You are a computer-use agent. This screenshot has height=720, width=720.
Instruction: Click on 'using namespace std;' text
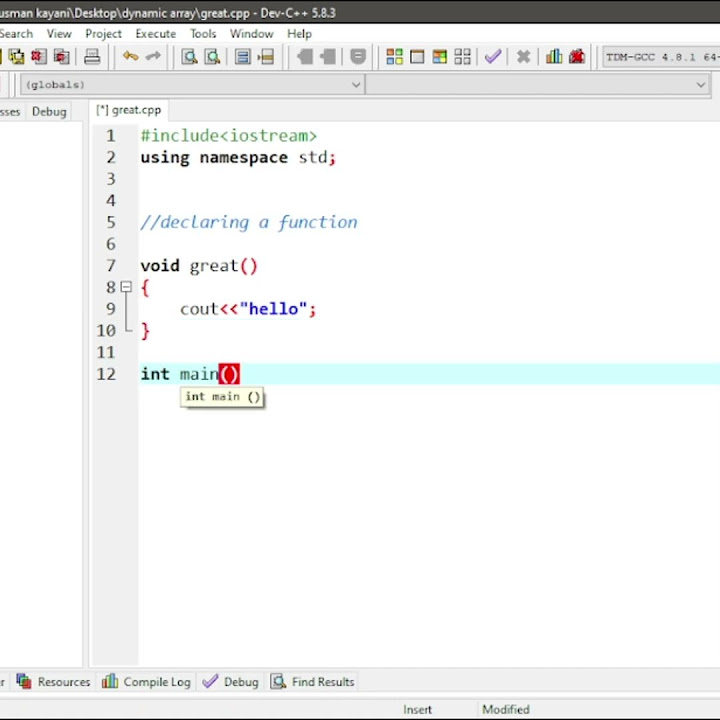[x=238, y=158]
